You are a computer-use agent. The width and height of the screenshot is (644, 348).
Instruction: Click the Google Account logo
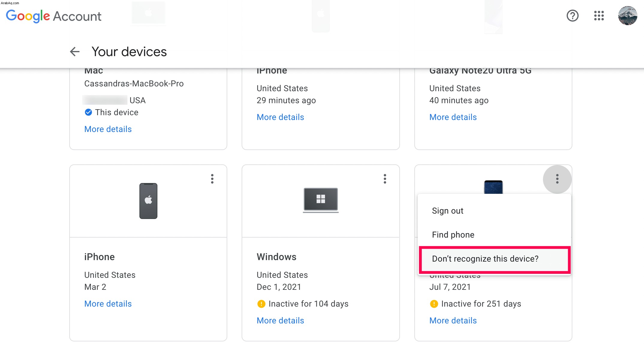54,16
